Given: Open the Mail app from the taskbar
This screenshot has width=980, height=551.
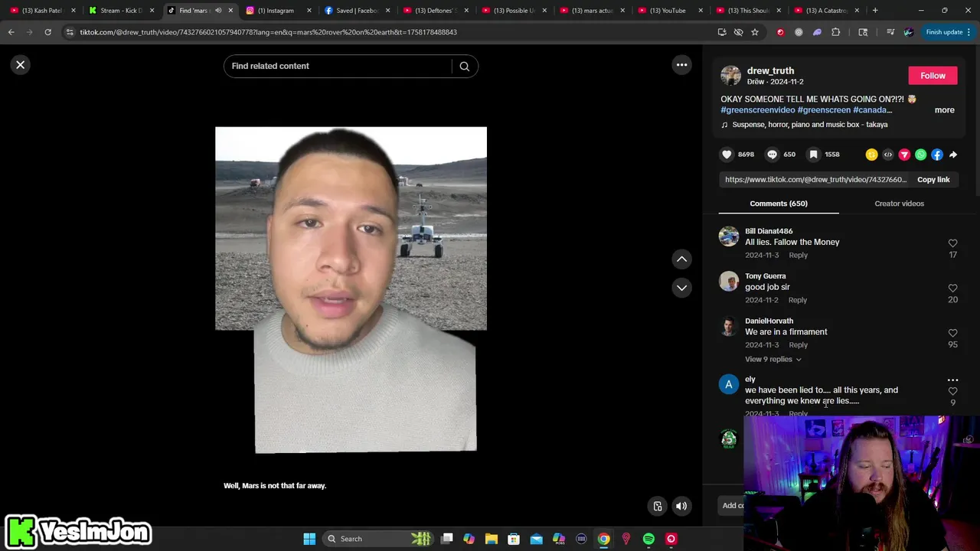Looking at the screenshot, I should click(536, 539).
